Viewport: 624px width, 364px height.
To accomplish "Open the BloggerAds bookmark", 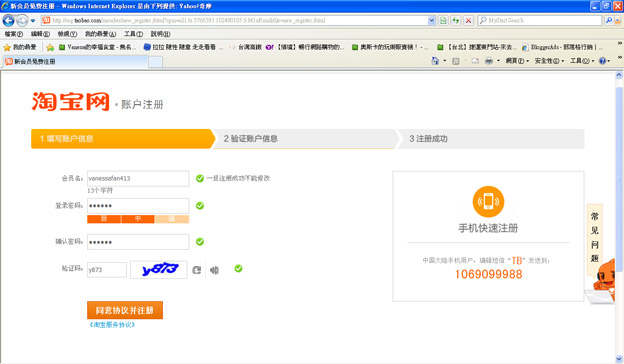I will point(562,47).
